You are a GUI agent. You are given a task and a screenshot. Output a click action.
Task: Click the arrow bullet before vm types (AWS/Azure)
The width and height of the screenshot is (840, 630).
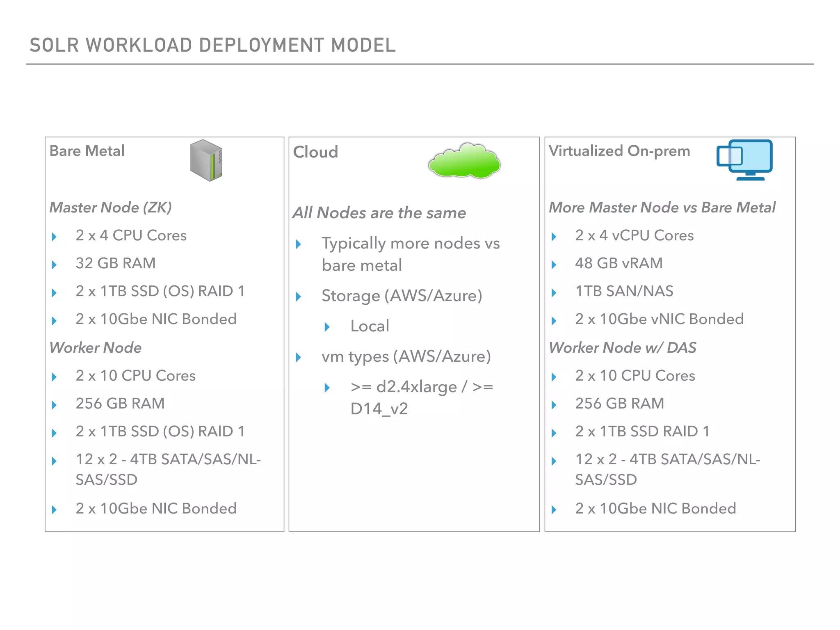299,357
